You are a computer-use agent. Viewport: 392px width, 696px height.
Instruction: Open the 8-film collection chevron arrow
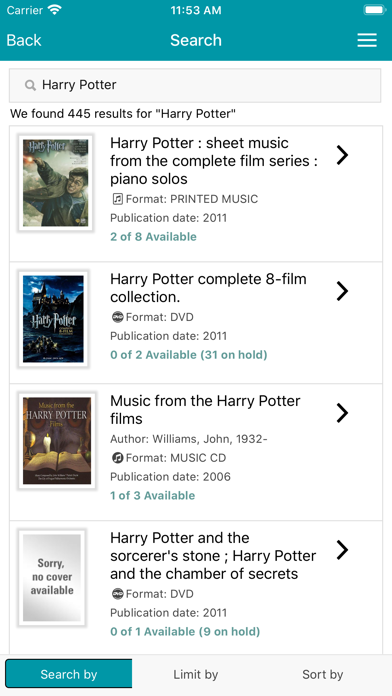pyautogui.click(x=342, y=291)
